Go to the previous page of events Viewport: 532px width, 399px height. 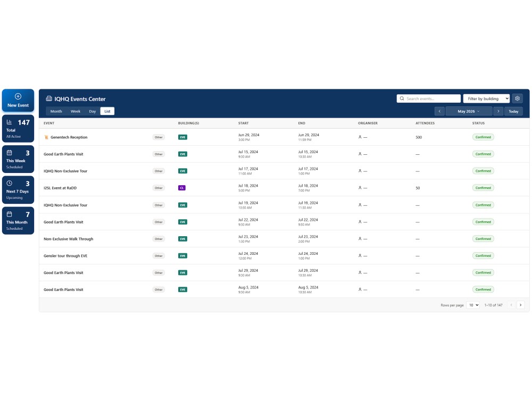pos(511,305)
